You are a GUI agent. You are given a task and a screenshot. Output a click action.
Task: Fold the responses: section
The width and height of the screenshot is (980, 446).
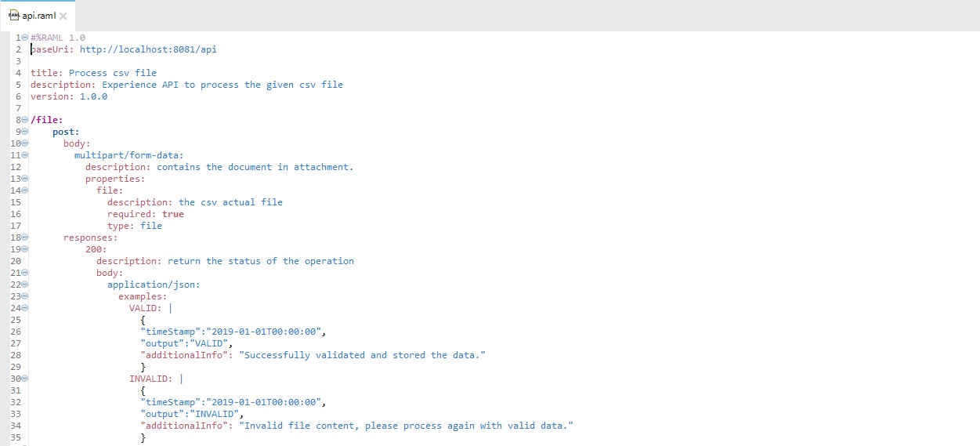[x=25, y=238]
